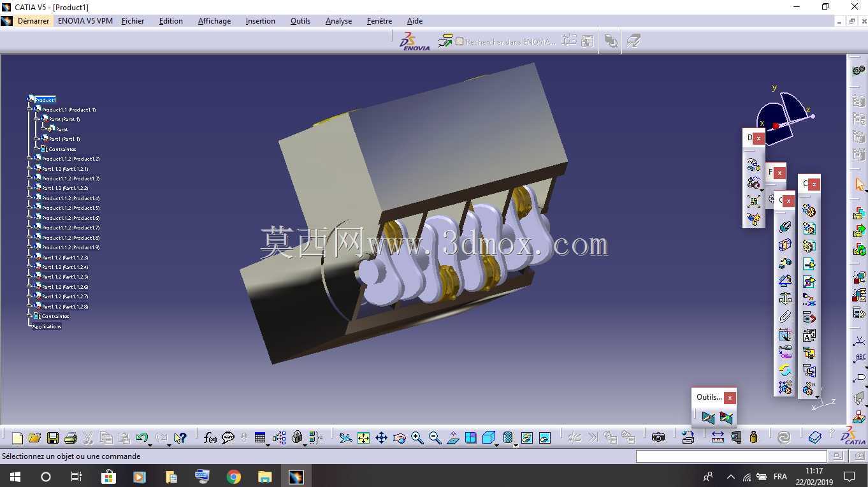Select Applications in the tree

coord(47,326)
